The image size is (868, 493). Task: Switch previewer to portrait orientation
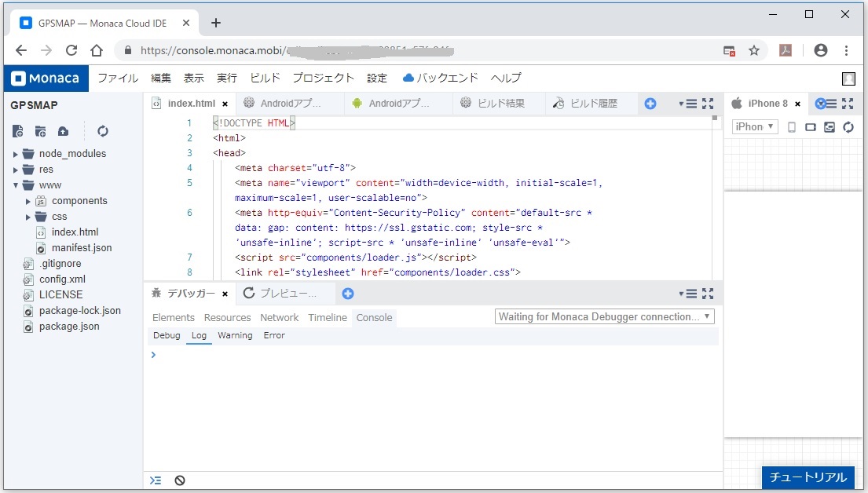click(x=792, y=127)
